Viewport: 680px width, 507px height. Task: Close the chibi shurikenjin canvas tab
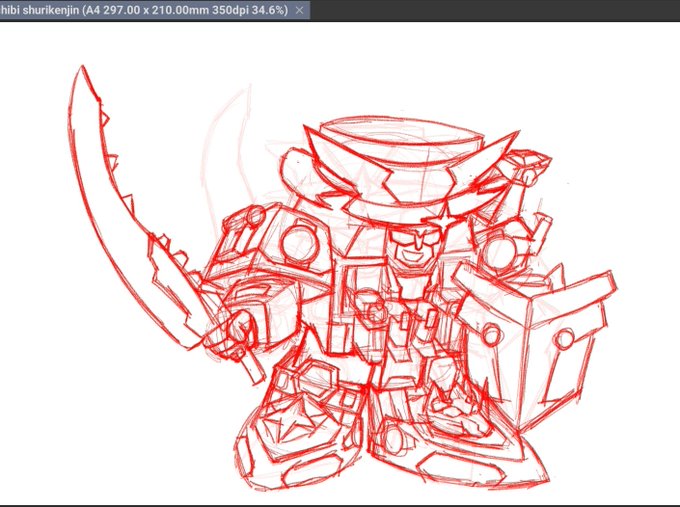pyautogui.click(x=299, y=10)
